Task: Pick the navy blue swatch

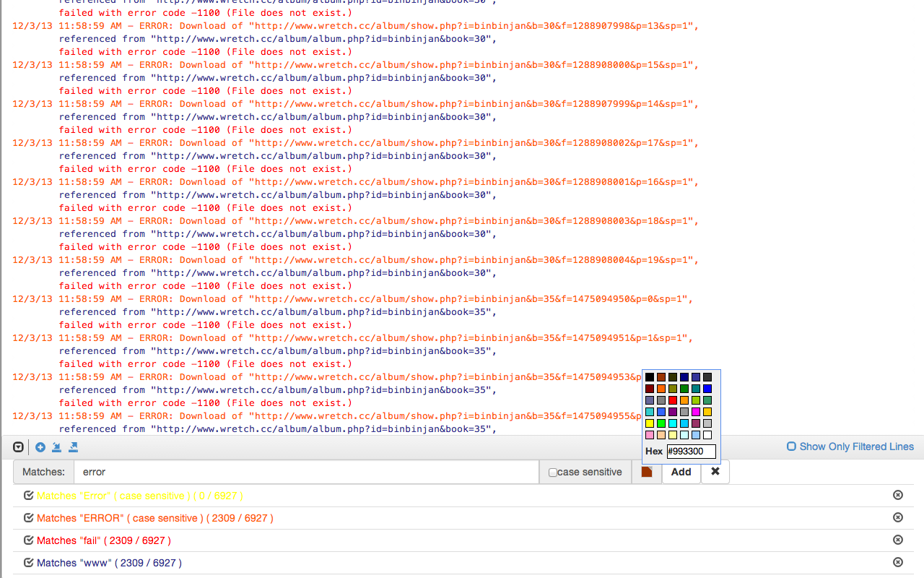Action: (x=684, y=377)
